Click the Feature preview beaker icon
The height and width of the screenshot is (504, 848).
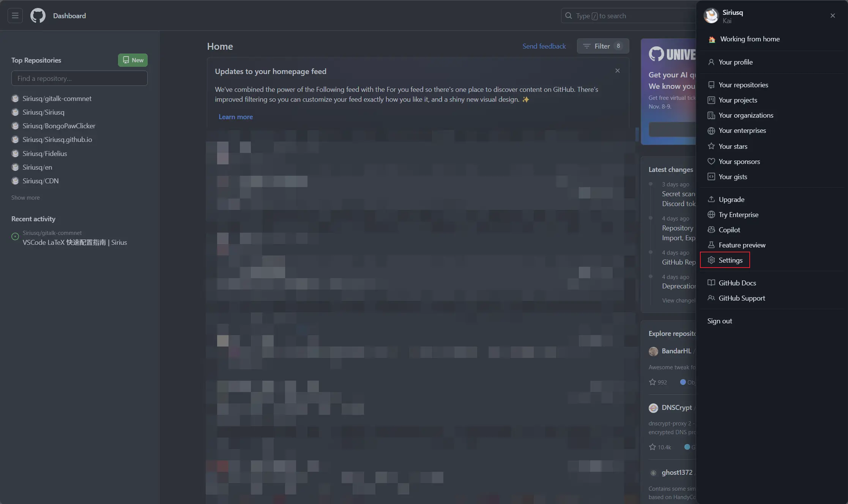pyautogui.click(x=711, y=245)
